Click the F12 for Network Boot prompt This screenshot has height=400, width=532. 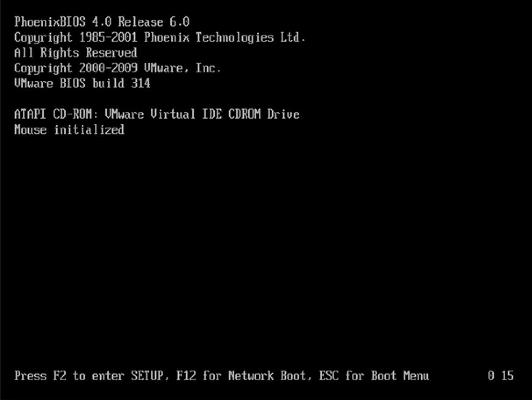click(241, 376)
